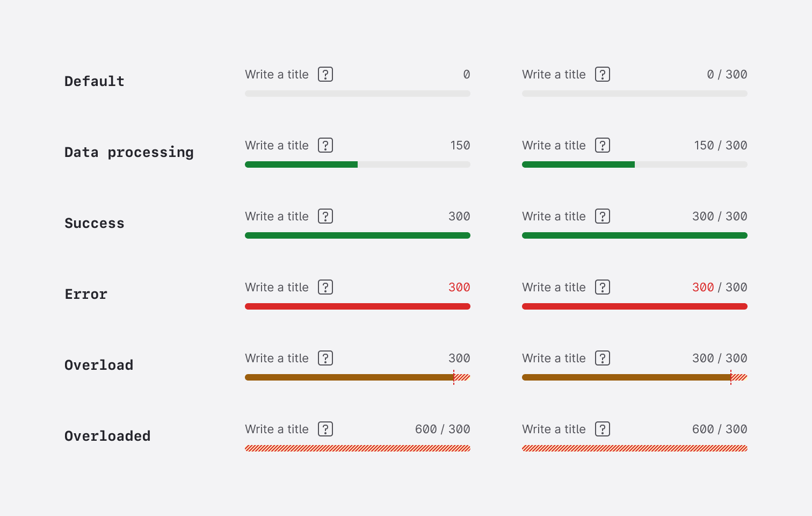
Task: Click the striped Overloaded bar on the right
Action: [634, 448]
